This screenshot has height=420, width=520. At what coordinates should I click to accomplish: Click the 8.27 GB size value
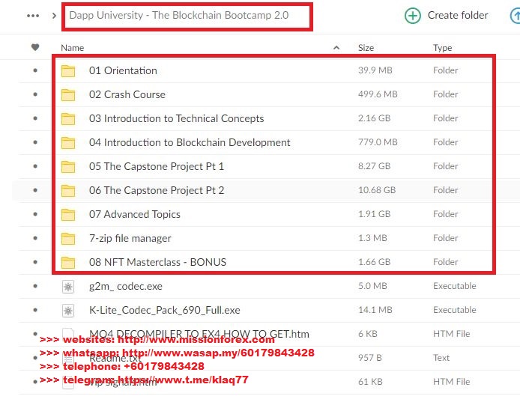[374, 166]
